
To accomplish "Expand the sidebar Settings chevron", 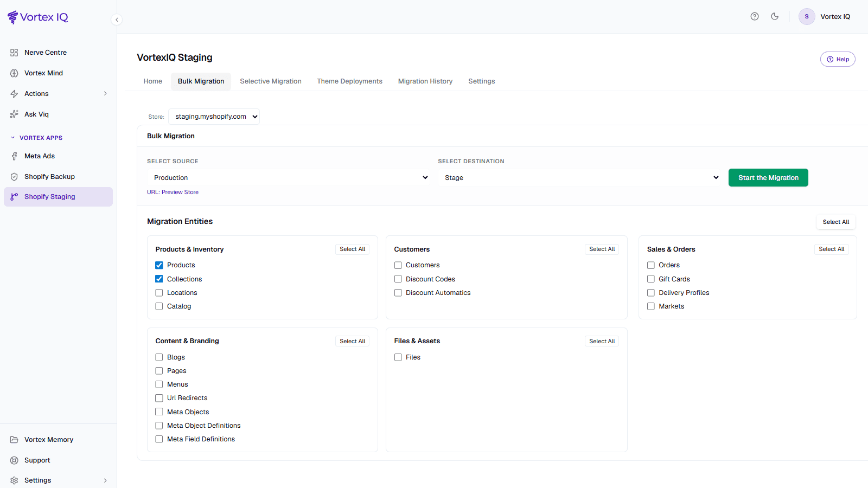I will coord(105,480).
